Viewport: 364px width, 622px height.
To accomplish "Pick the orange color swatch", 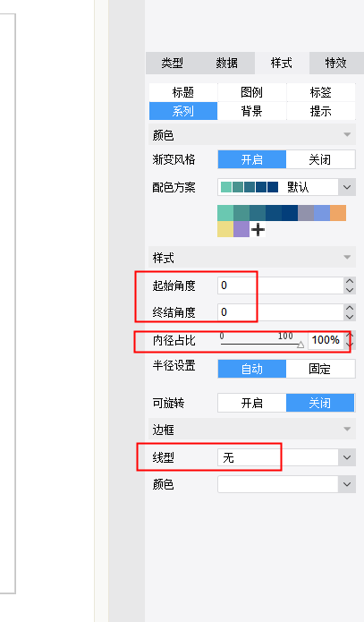I will [338, 213].
